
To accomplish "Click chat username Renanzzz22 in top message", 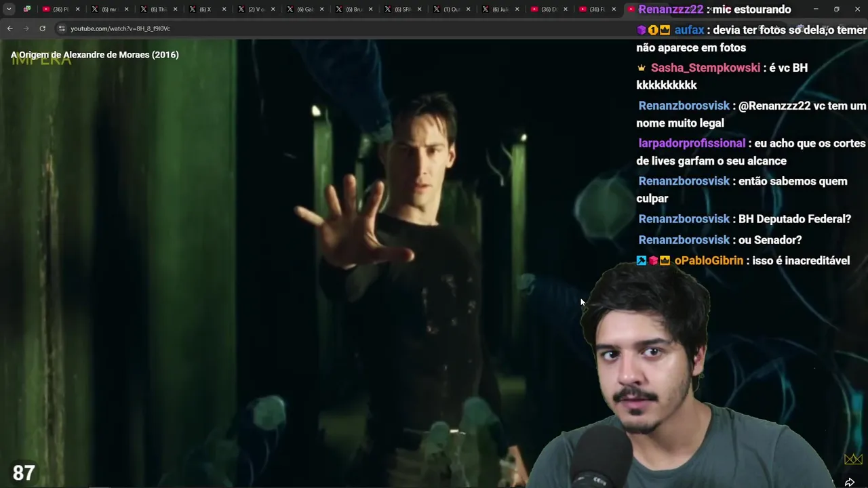I will tap(671, 9).
